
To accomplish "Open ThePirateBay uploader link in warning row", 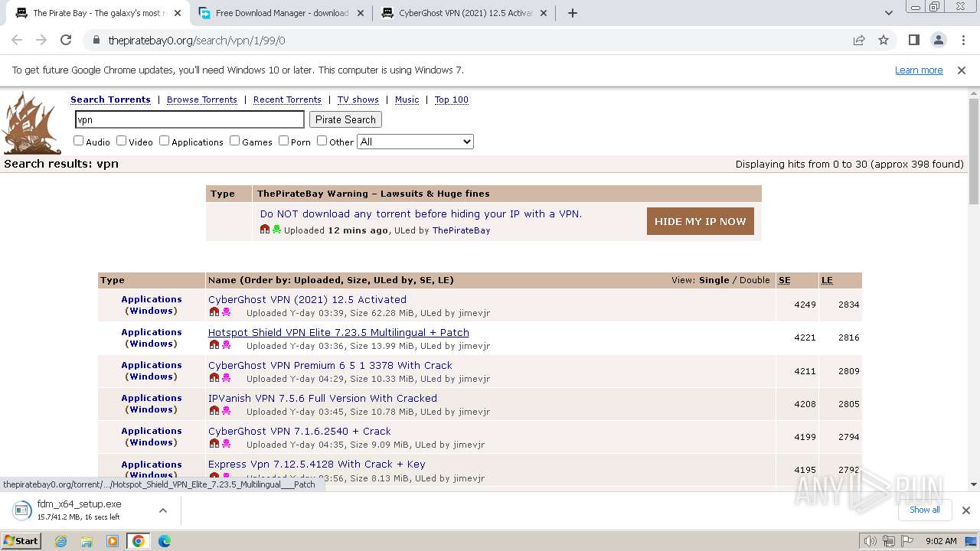I will pyautogui.click(x=461, y=230).
